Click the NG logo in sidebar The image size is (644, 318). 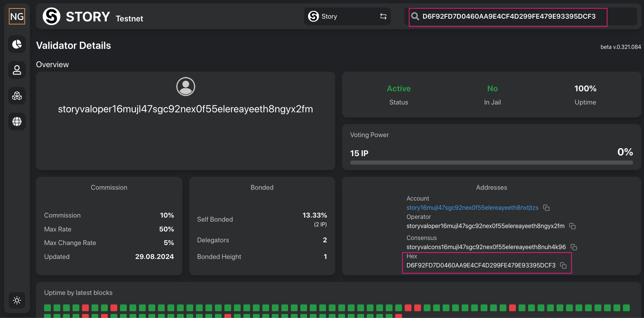[17, 16]
